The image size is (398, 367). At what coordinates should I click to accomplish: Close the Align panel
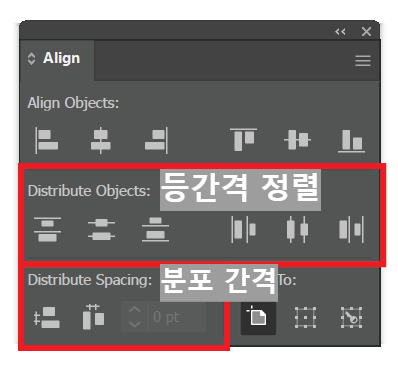(x=366, y=32)
